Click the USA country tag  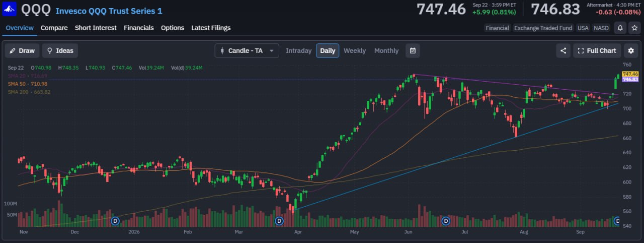[x=583, y=28]
